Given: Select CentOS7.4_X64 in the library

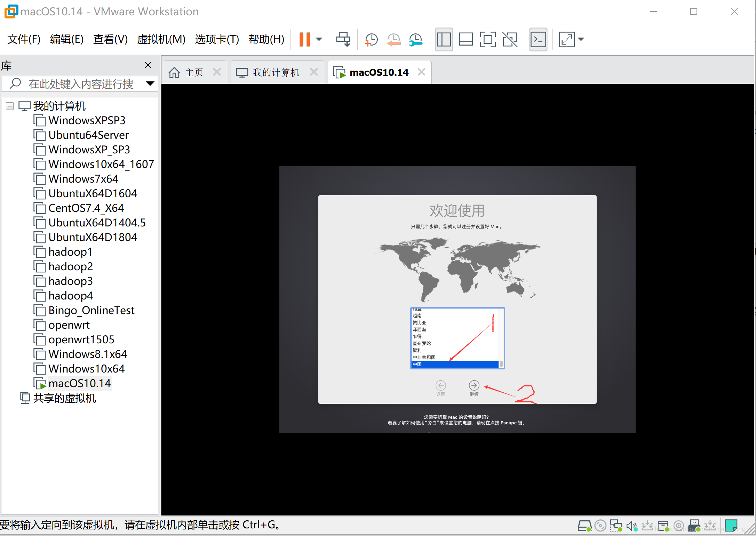Looking at the screenshot, I should pyautogui.click(x=86, y=208).
